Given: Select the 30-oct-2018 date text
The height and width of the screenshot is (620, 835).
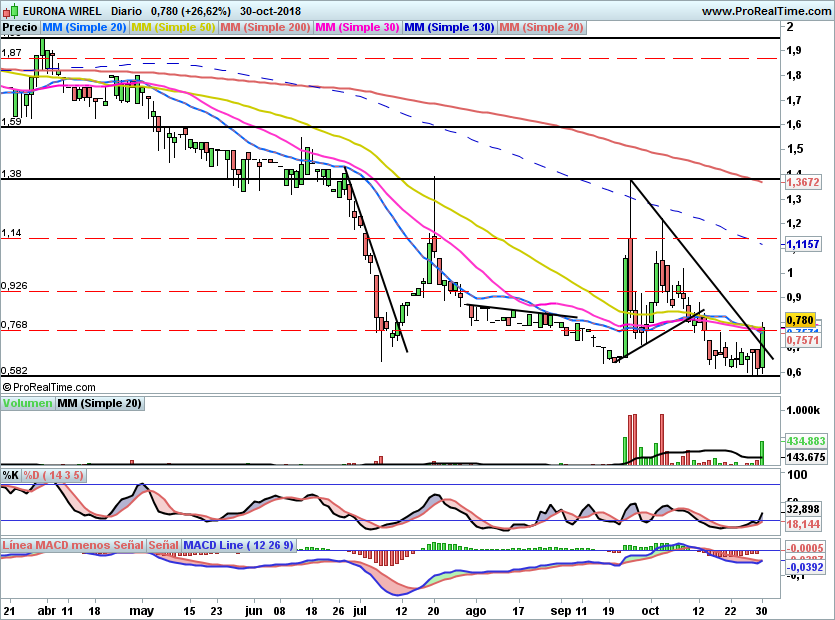Looking at the screenshot, I should click(x=270, y=11).
